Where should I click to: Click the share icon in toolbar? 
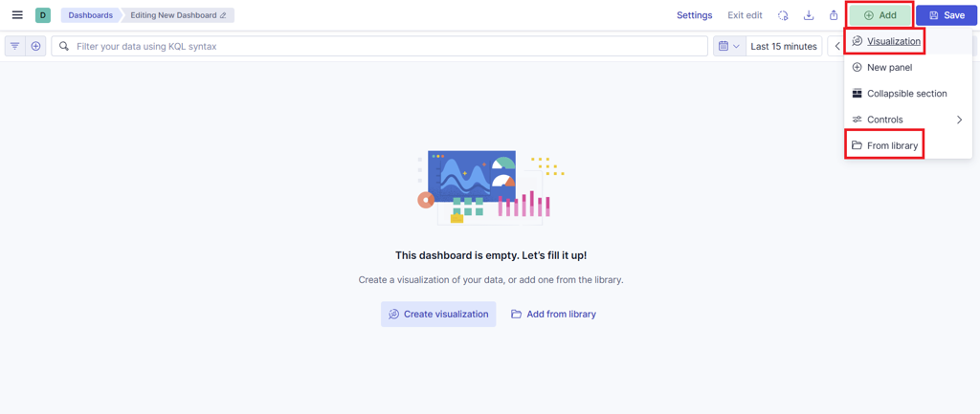(834, 15)
